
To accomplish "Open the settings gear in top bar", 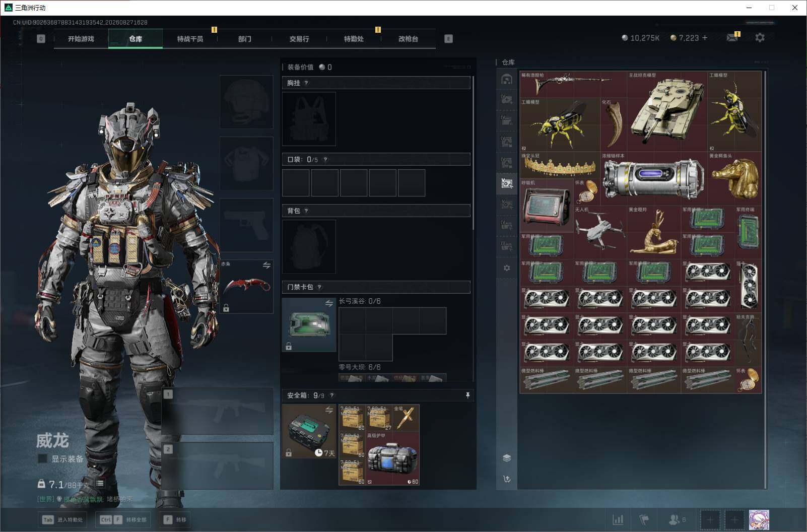I will pos(760,38).
